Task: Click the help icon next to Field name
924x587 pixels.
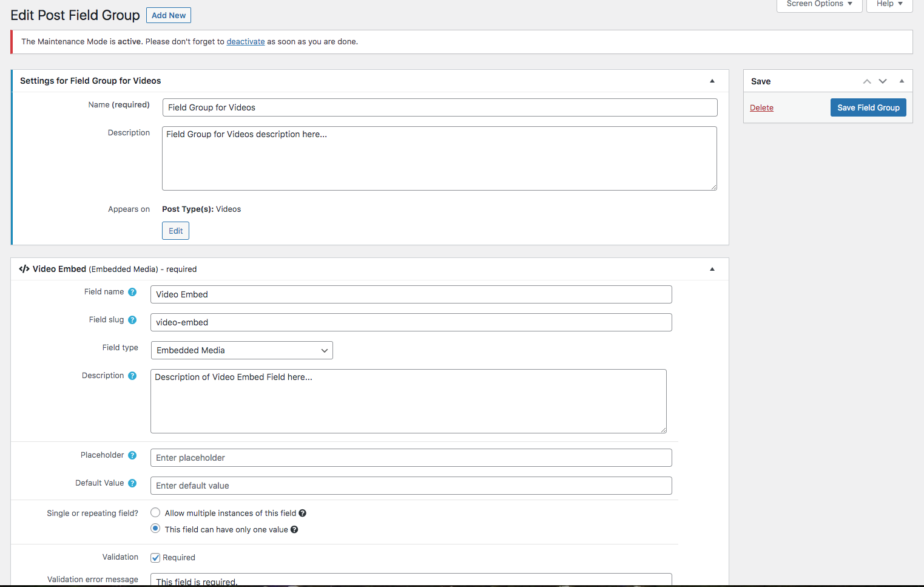Action: click(x=132, y=292)
